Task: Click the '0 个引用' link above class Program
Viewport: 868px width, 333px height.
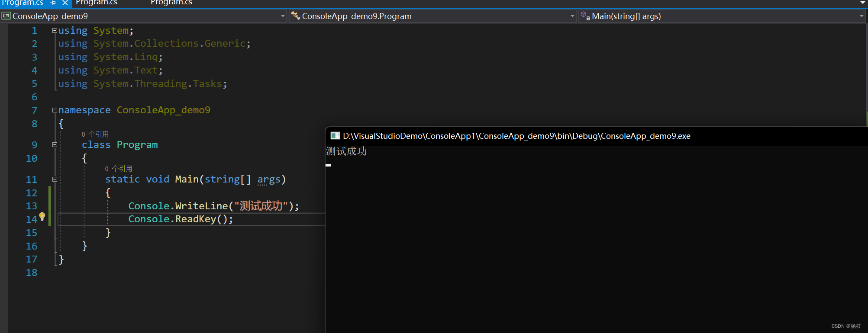Action: [95, 134]
